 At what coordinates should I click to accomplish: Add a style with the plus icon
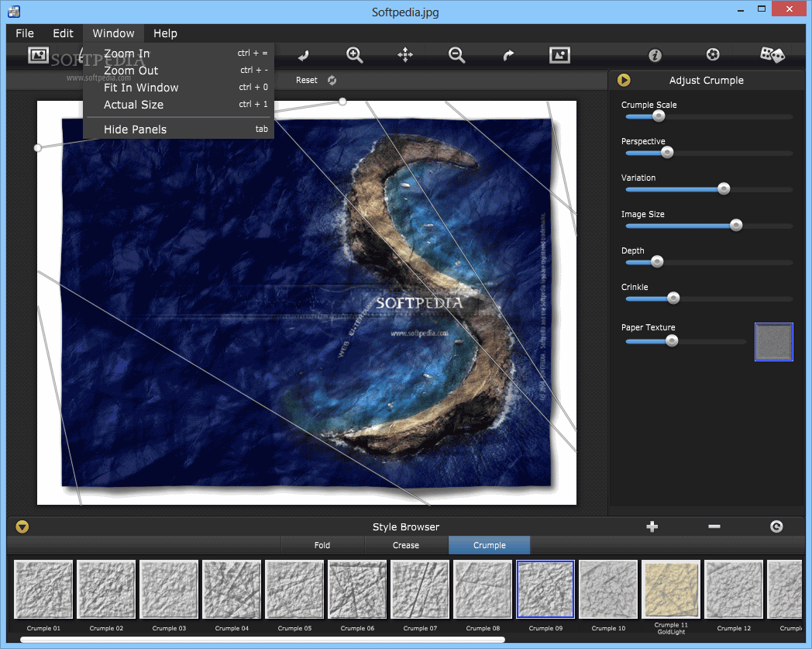coord(652,526)
